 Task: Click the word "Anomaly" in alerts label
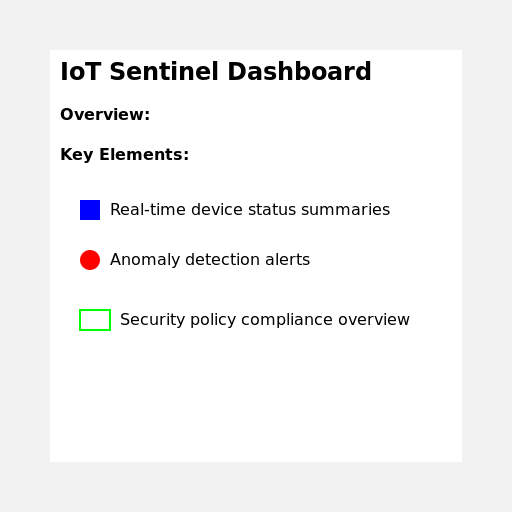pos(145,260)
